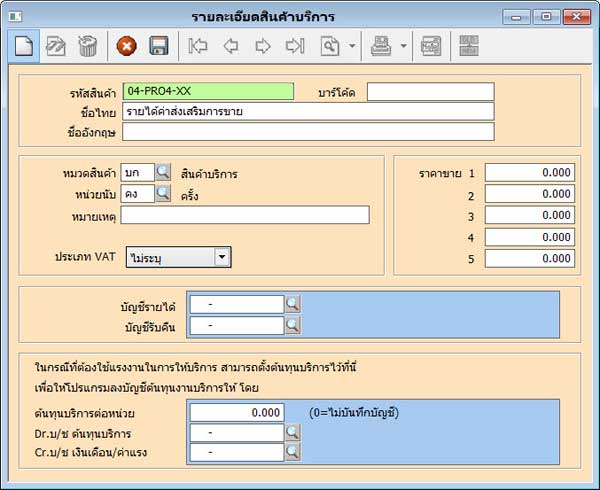Go to the previous record arrow
This screenshot has height=490, width=600.
click(x=230, y=46)
